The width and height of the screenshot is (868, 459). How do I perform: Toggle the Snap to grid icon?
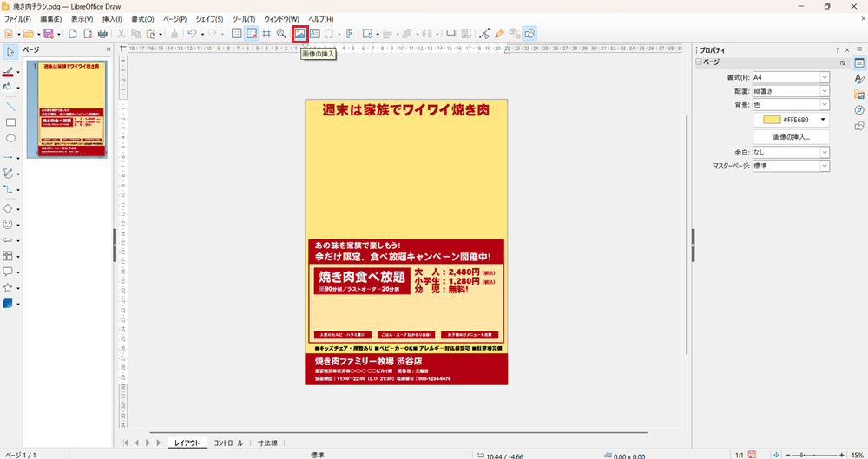pyautogui.click(x=252, y=34)
